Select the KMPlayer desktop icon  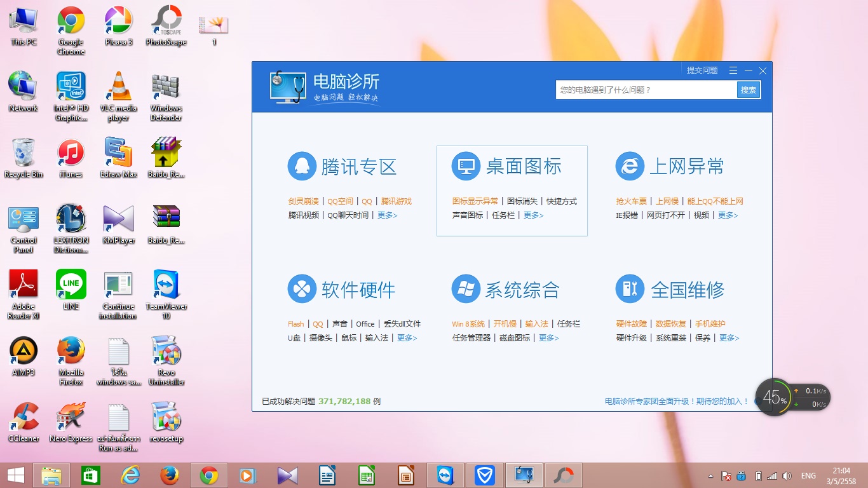(x=119, y=224)
